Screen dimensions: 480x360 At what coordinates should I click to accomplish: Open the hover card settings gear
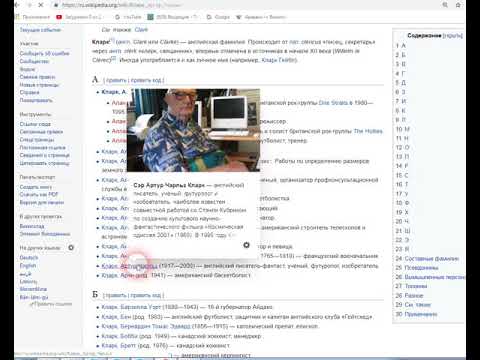pos(246,245)
